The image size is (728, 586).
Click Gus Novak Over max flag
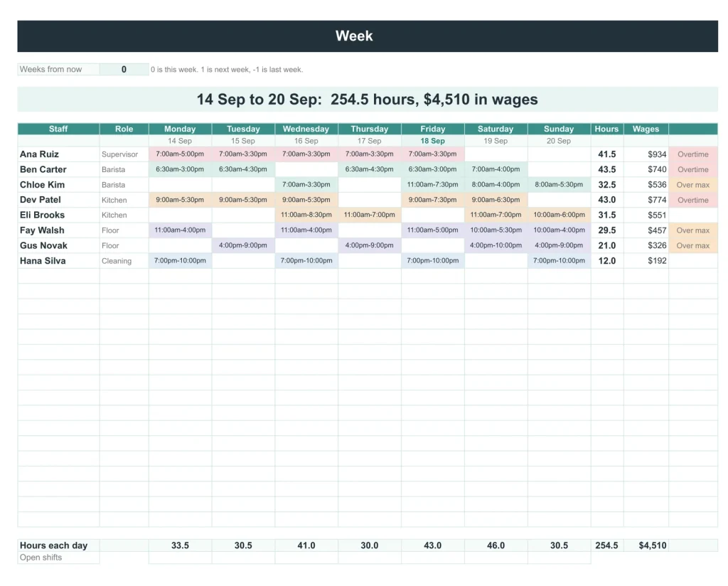click(693, 245)
